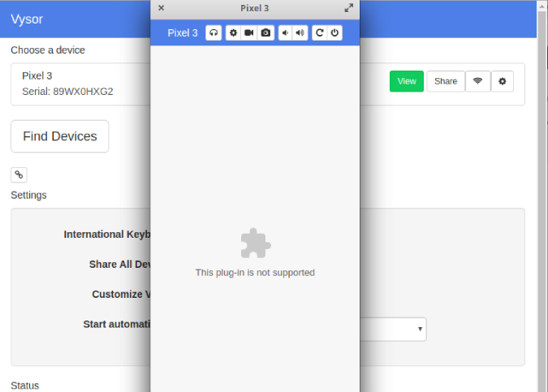Click the Pixel 3 label in blue toolbar
The height and width of the screenshot is (392, 548).
point(183,32)
